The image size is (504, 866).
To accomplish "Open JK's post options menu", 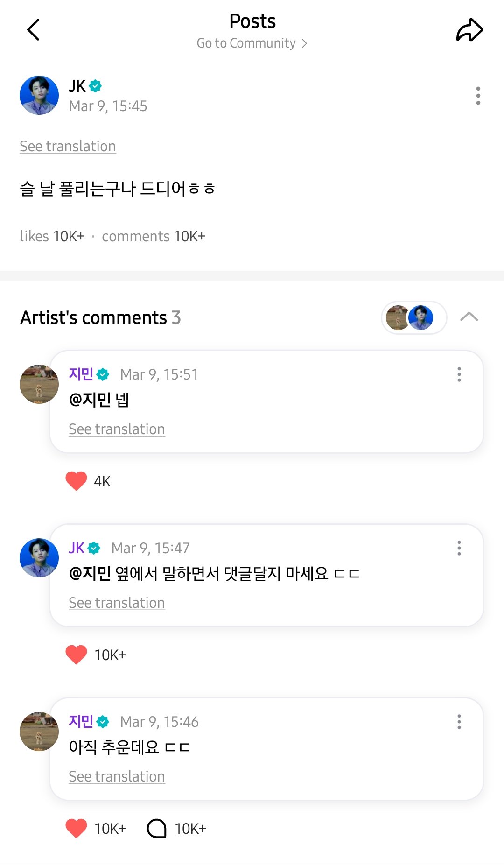I will click(478, 96).
